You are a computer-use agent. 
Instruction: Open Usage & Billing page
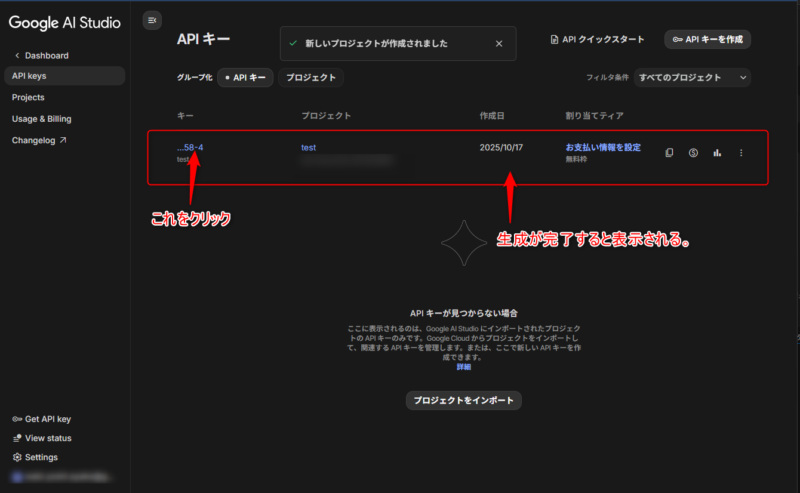41,119
